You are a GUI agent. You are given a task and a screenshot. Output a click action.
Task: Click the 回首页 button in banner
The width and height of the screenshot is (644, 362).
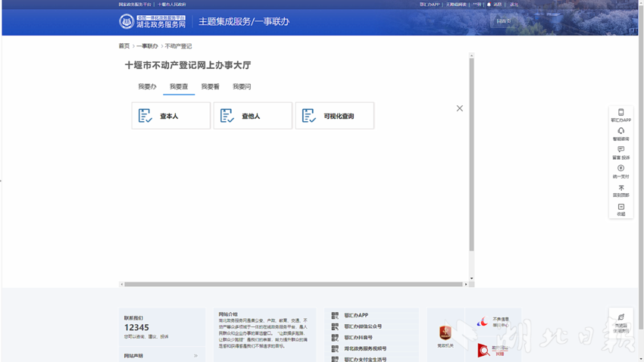pyautogui.click(x=503, y=21)
